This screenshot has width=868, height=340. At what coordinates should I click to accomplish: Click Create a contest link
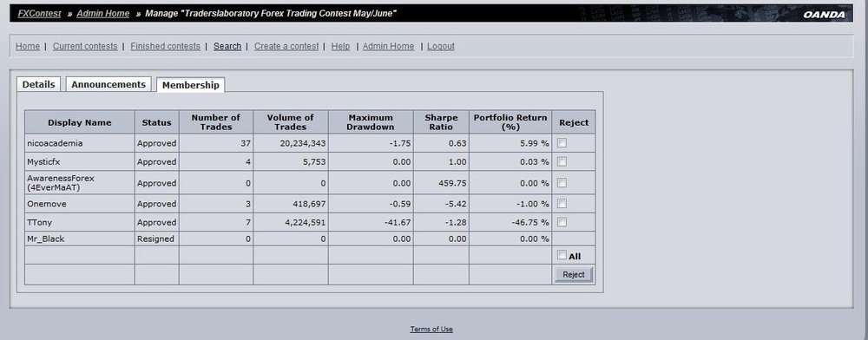[x=286, y=47]
